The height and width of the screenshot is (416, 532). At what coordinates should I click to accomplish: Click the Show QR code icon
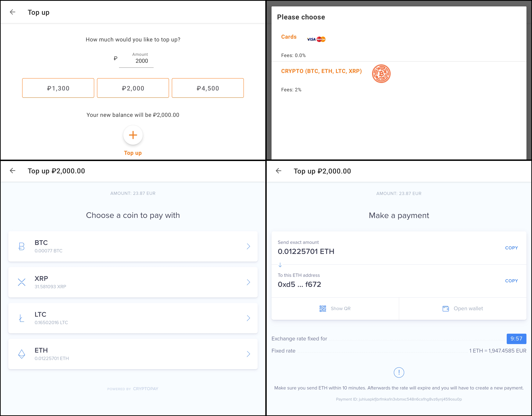[322, 309]
